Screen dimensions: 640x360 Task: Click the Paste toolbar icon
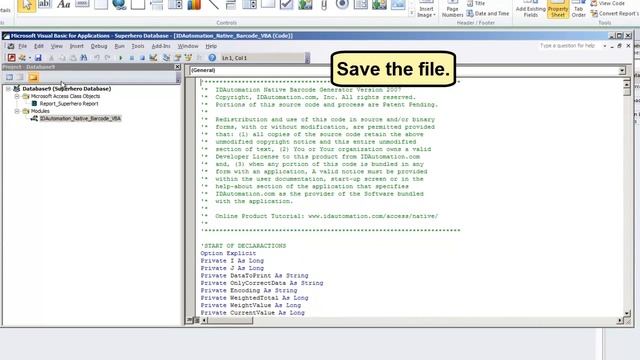[73, 58]
